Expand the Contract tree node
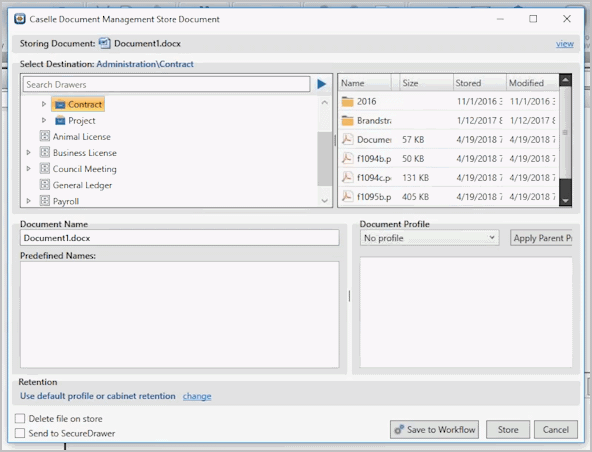The image size is (592, 452). click(x=44, y=104)
